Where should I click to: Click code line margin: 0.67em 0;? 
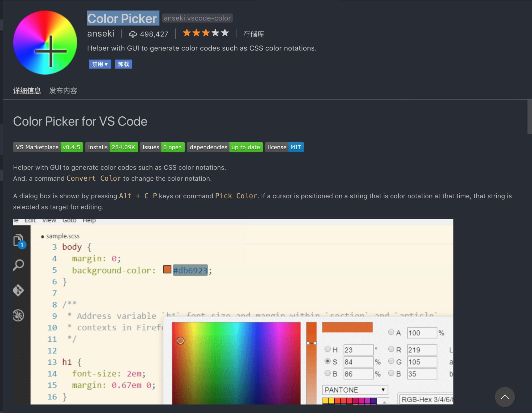tap(114, 385)
